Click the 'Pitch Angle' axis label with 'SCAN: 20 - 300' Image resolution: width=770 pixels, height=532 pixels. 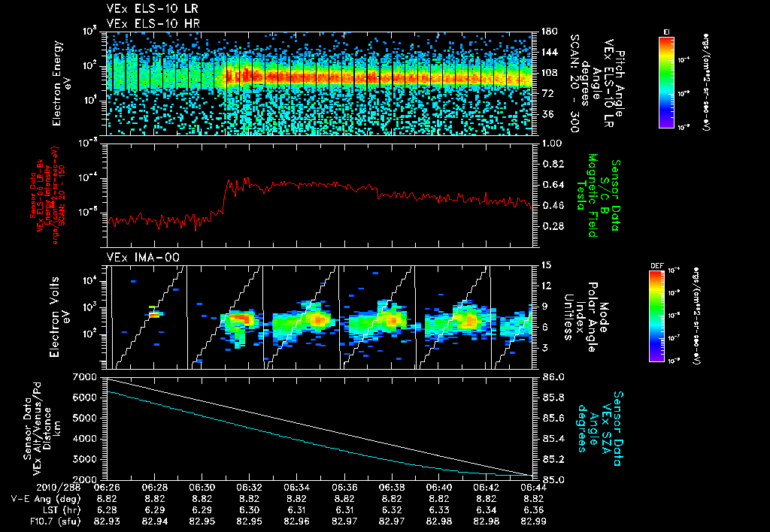click(596, 83)
